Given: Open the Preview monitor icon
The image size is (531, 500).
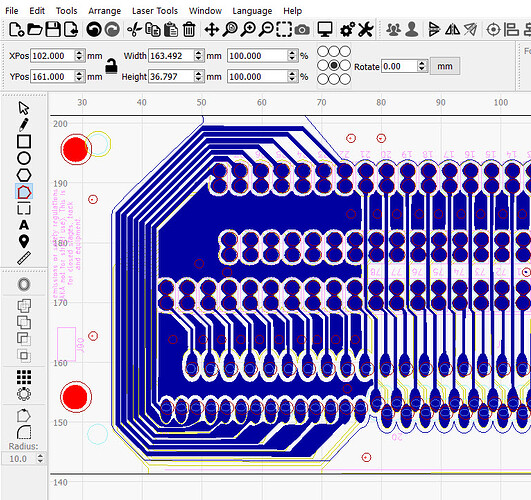Looking at the screenshot, I should 325,29.
